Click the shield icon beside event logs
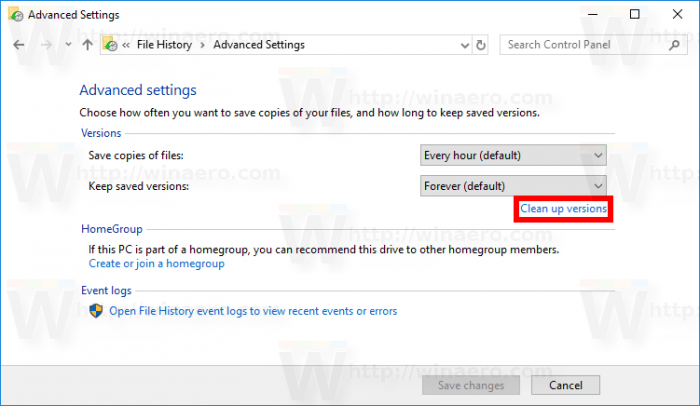700x406 pixels. (97, 311)
